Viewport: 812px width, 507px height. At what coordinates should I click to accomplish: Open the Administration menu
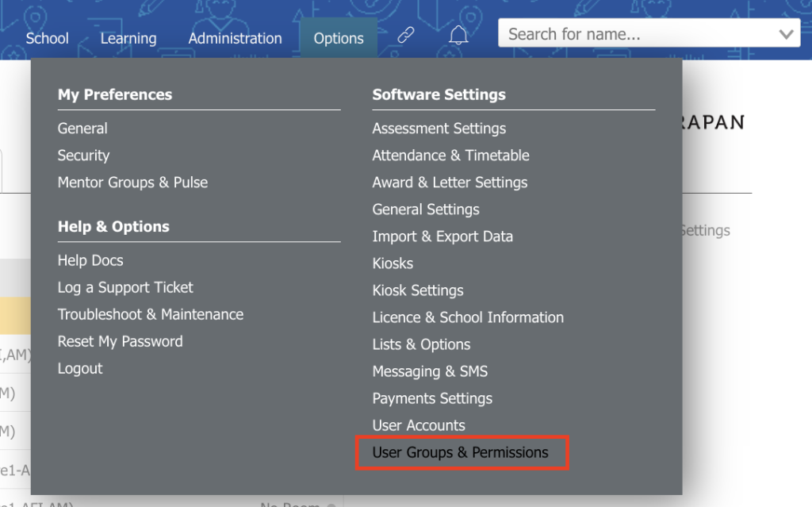[x=235, y=38]
